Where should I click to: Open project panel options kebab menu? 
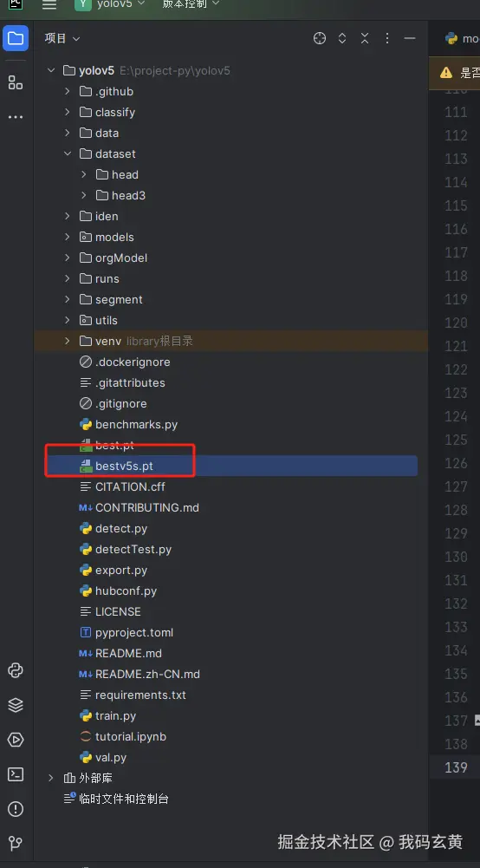tap(387, 38)
